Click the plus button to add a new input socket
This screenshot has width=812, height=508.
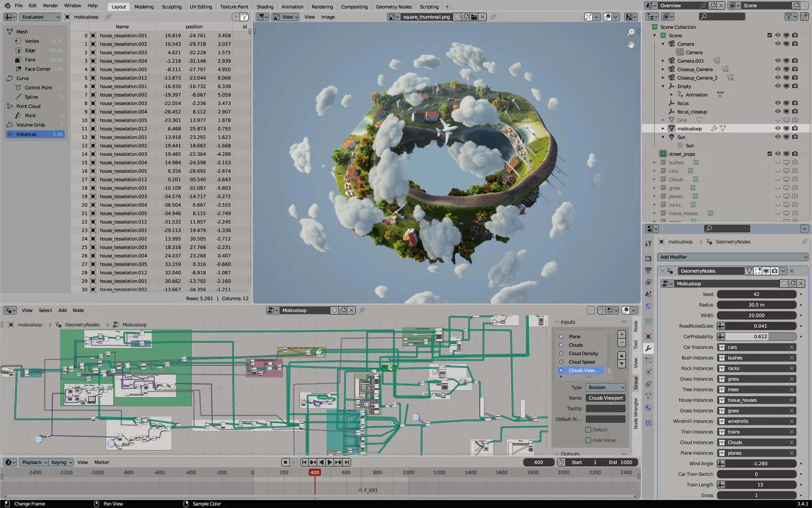[621, 334]
